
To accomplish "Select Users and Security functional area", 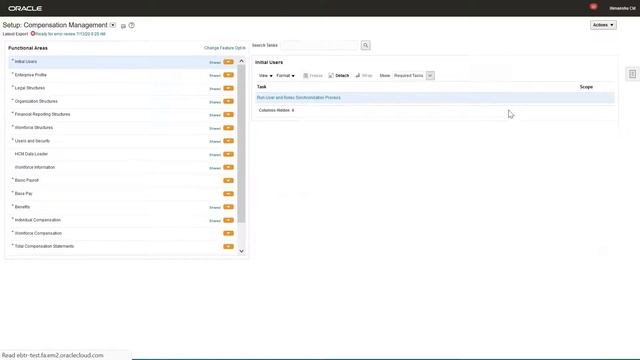I will tap(32, 141).
